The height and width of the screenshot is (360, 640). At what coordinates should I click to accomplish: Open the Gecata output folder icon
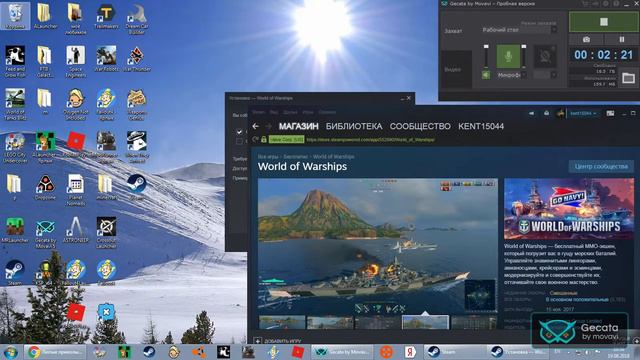(628, 78)
